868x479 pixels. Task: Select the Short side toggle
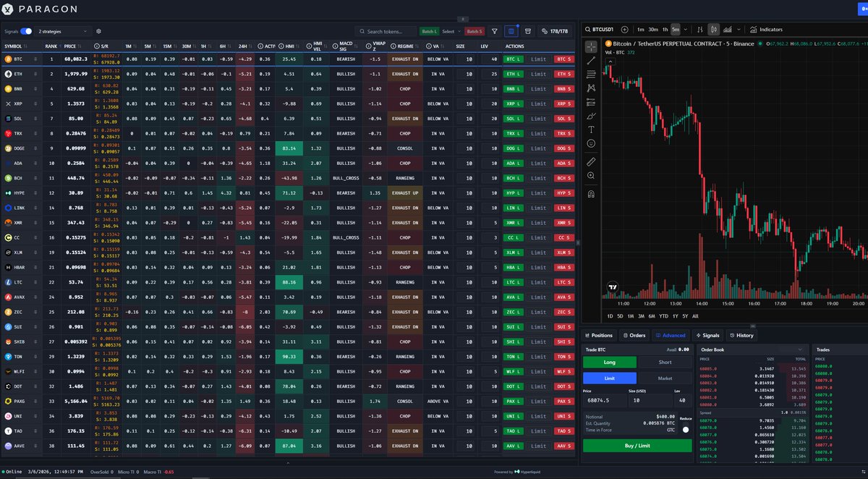point(665,363)
